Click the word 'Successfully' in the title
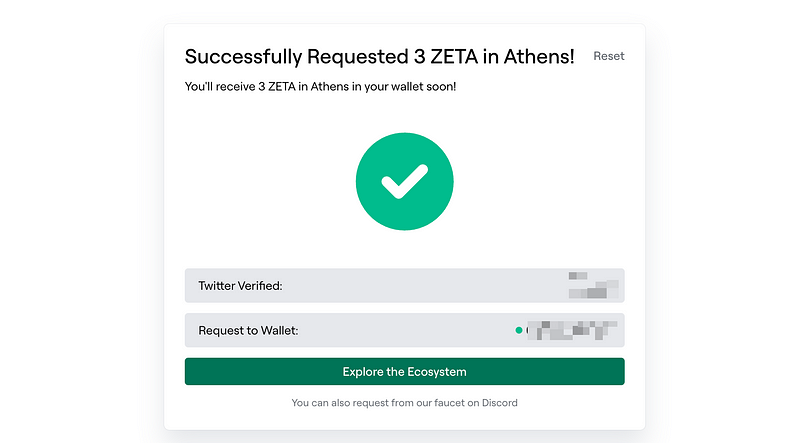Screen dimensions: 800x443 point(243,57)
